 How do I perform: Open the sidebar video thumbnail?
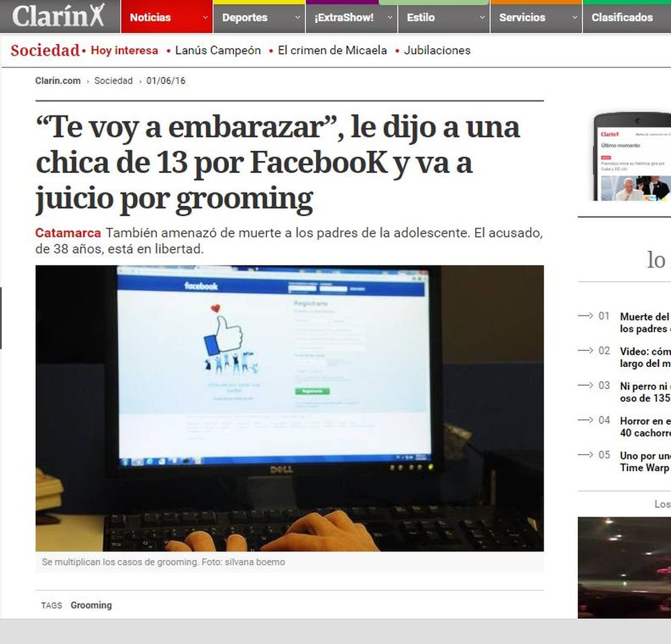pyautogui.click(x=624, y=568)
